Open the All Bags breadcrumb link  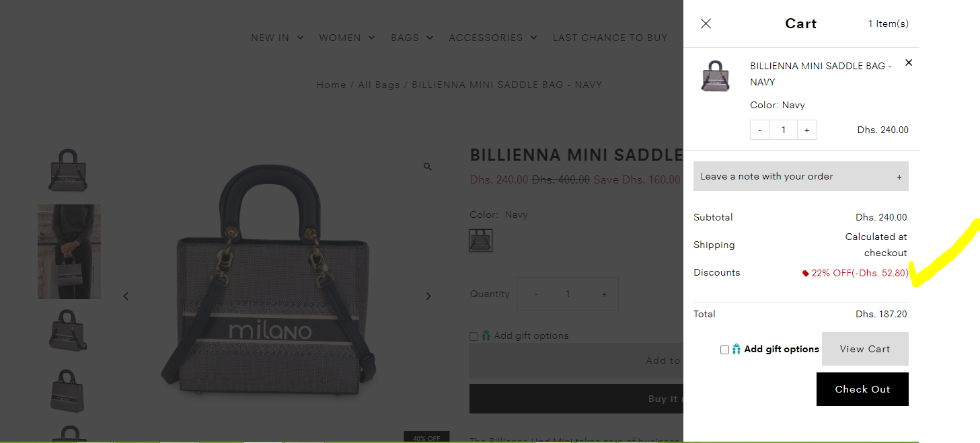point(379,85)
